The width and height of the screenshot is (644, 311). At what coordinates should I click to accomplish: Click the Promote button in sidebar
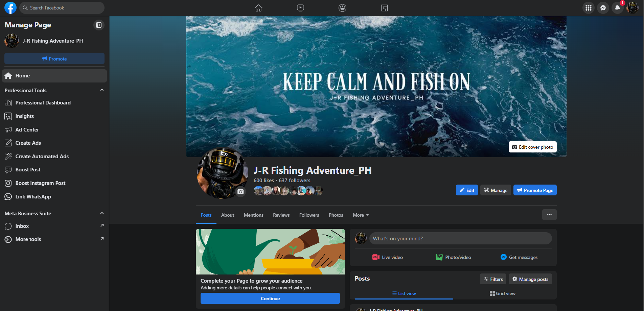[54, 58]
